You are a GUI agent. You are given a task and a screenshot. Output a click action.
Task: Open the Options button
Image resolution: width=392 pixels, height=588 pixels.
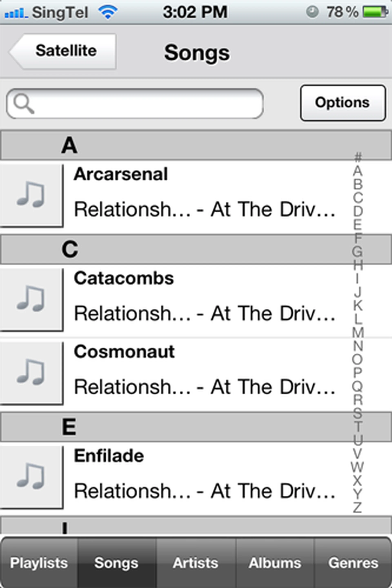343,103
